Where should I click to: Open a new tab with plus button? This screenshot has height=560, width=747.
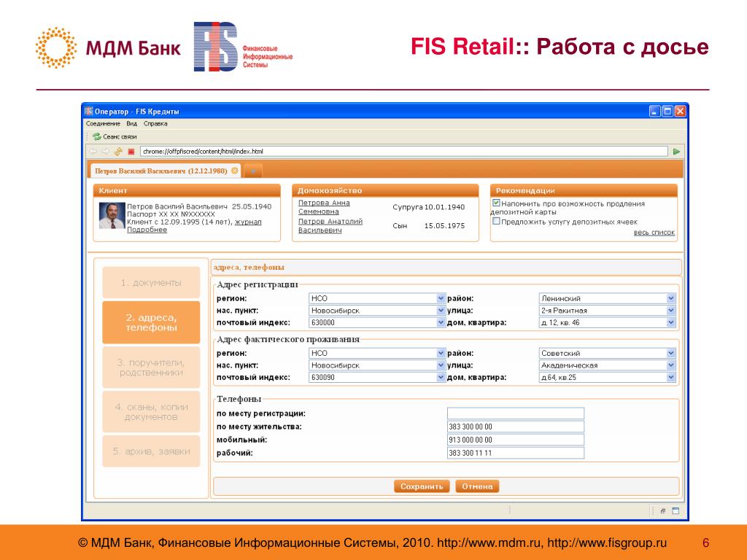tap(253, 171)
